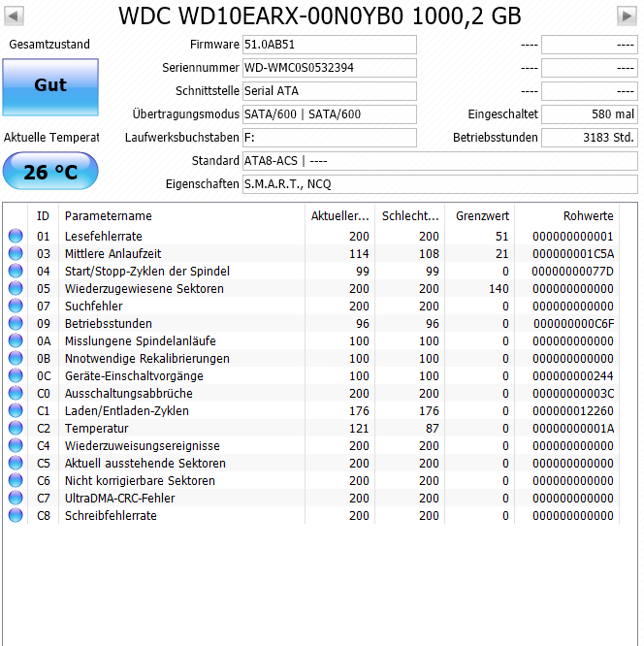Click status icon for Geräte-Einschaltvorgänge
This screenshot has height=646, width=644.
click(16, 375)
